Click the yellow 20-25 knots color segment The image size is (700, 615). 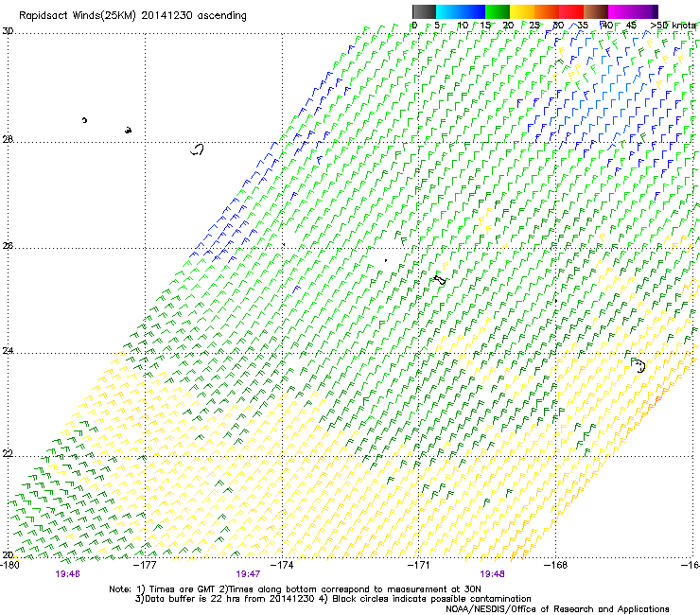point(522,11)
